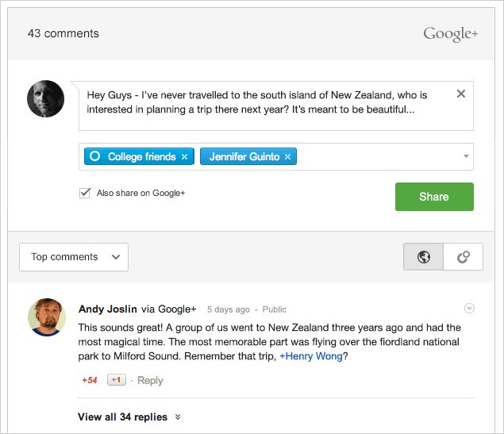Click the College friends circle icon

(95, 157)
